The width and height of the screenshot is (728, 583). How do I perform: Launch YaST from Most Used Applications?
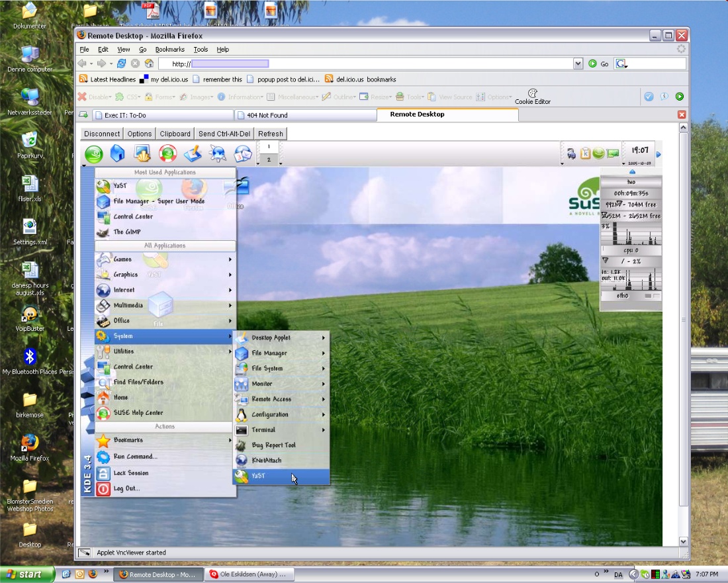tap(165, 186)
